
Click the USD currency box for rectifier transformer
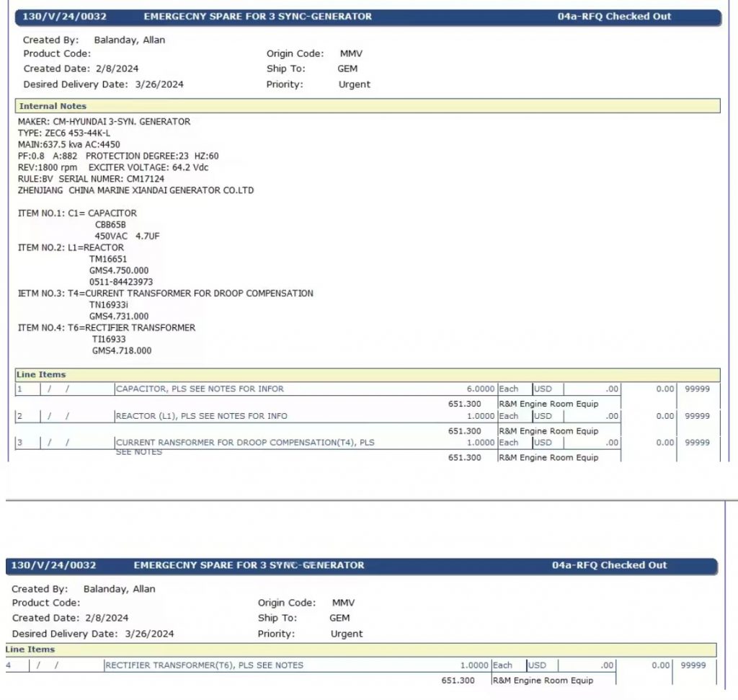537,665
